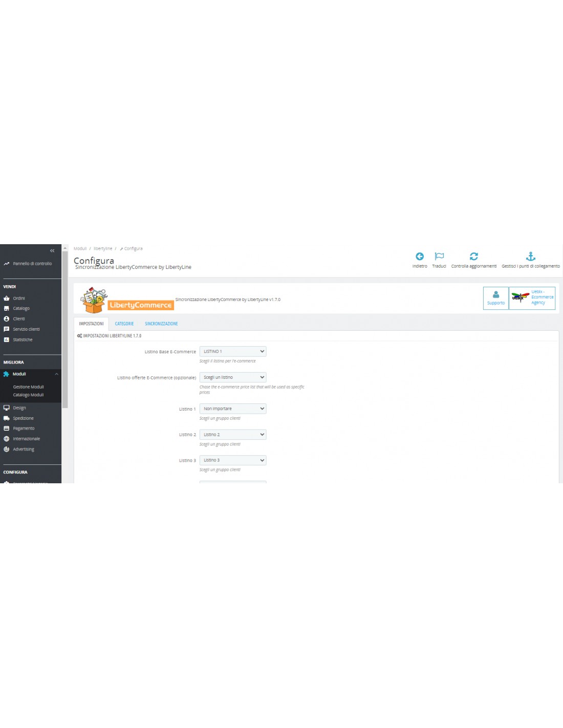Click the Configura page title
The height and width of the screenshot is (728, 563).
94,261
